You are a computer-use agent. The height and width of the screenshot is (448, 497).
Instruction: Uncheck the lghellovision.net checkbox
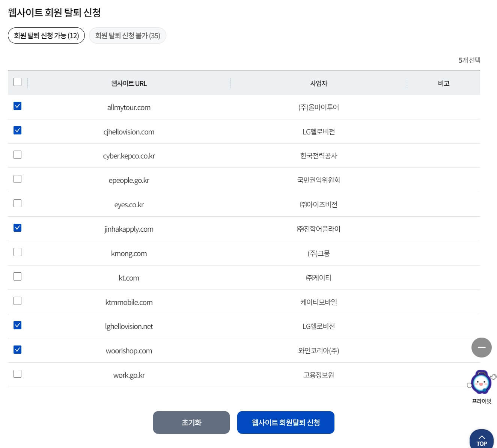tap(17, 324)
